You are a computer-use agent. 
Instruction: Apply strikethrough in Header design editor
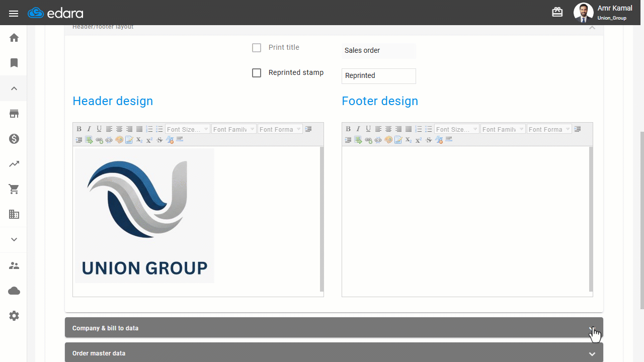point(159,140)
